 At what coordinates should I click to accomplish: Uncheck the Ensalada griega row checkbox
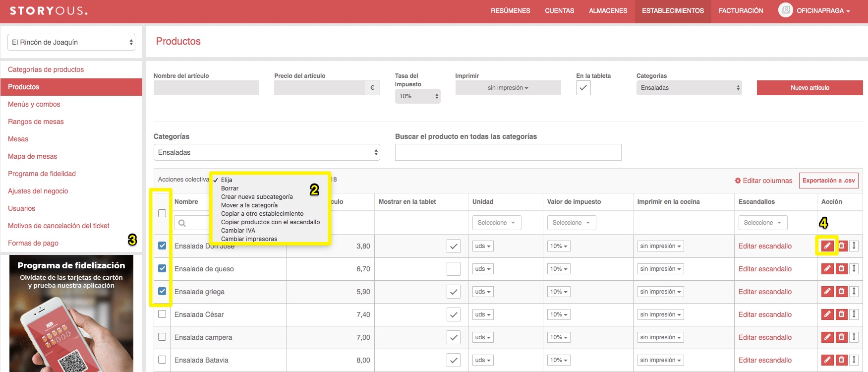(x=162, y=291)
